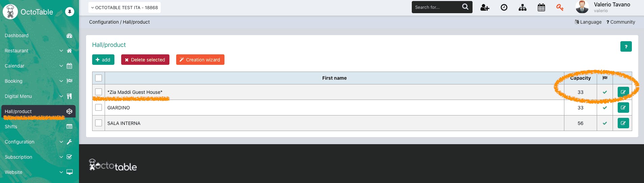
Task: Click the pin icon beside OctoTable logo
Action: coord(70,12)
